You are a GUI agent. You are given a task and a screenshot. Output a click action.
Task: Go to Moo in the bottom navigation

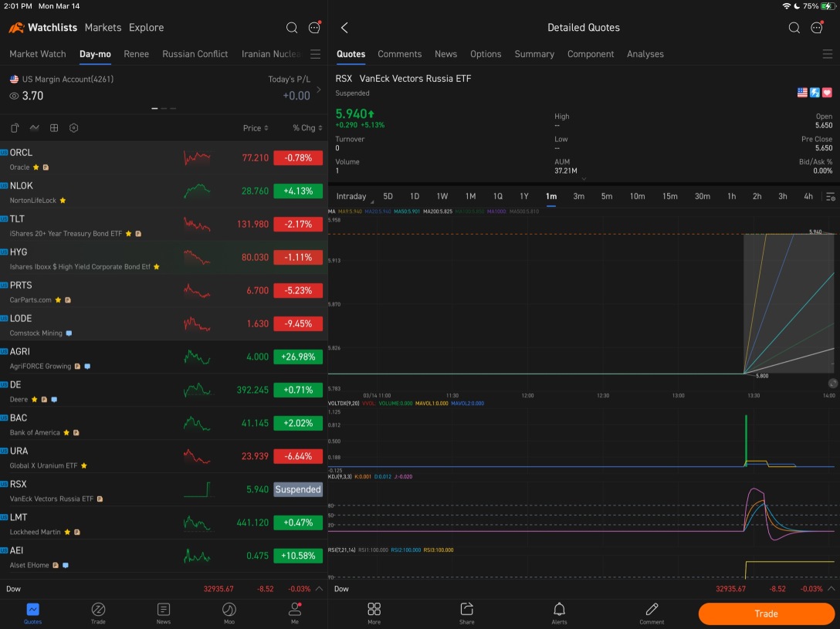coord(229,614)
